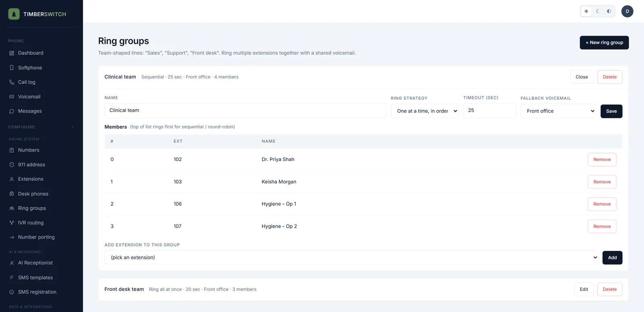Image resolution: width=644 pixels, height=312 pixels.
Task: Click the Number porting arrow icon
Action: coord(12,237)
